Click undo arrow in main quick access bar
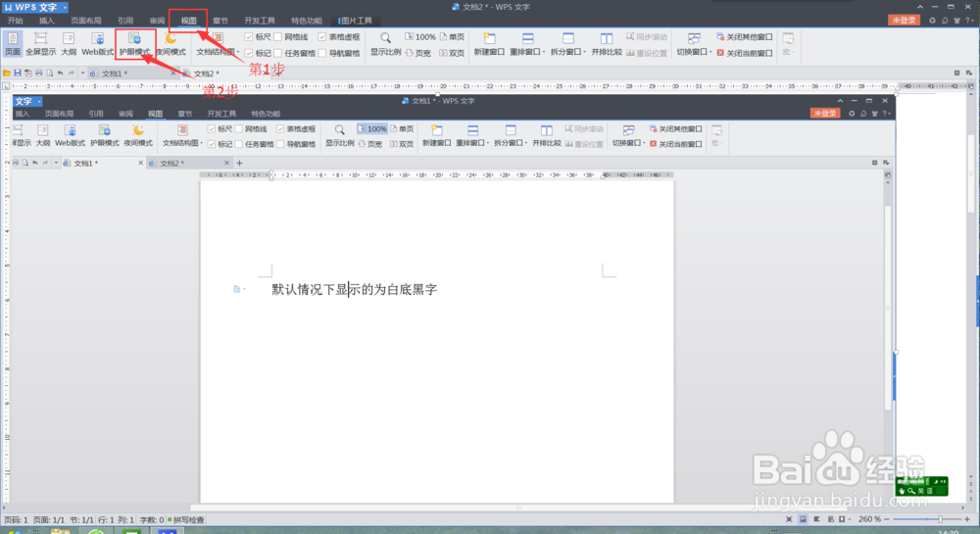The width and height of the screenshot is (980, 534). pyautogui.click(x=60, y=73)
